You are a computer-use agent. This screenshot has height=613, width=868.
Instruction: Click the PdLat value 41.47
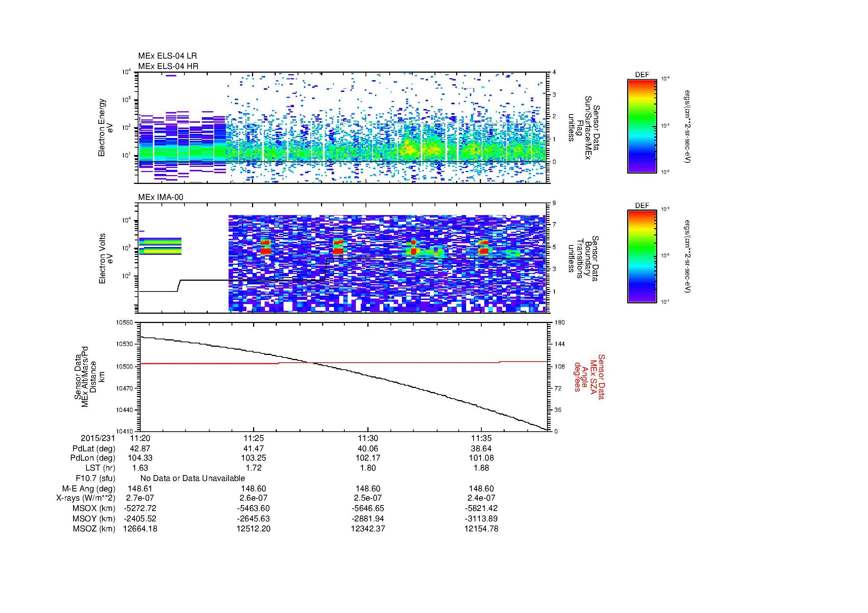click(x=254, y=449)
